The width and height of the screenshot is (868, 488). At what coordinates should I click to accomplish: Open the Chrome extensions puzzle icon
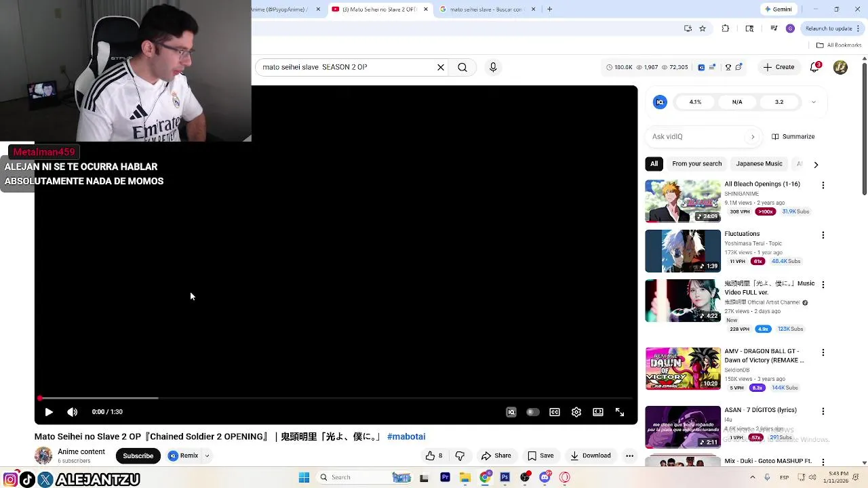tap(726, 28)
